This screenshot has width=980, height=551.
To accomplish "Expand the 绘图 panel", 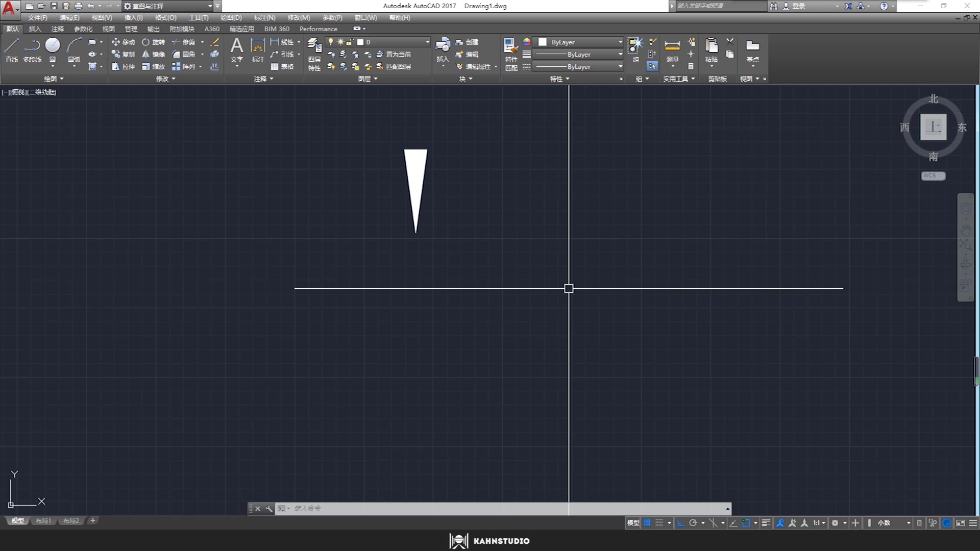I will pyautogui.click(x=54, y=79).
